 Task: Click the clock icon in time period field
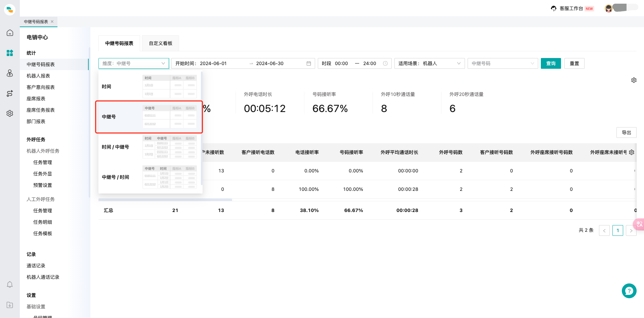(x=385, y=63)
